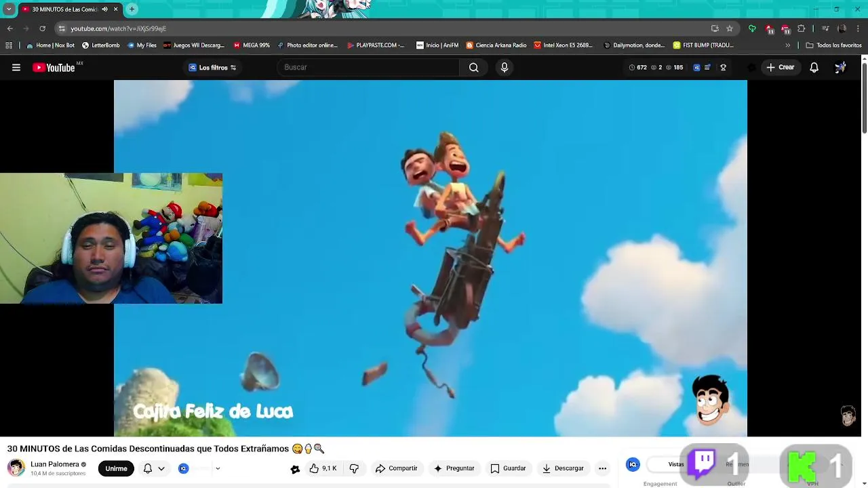Open the Chrome three-dot menu
868x488 pixels.
[858, 28]
